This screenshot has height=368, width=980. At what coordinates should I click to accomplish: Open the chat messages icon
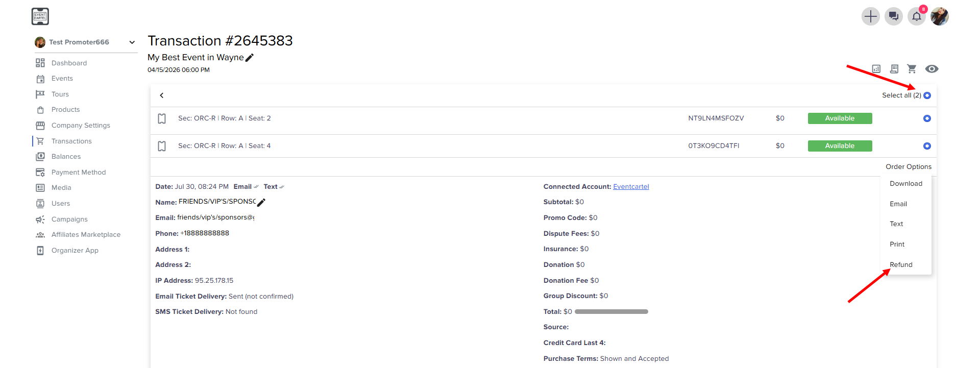pos(893,16)
